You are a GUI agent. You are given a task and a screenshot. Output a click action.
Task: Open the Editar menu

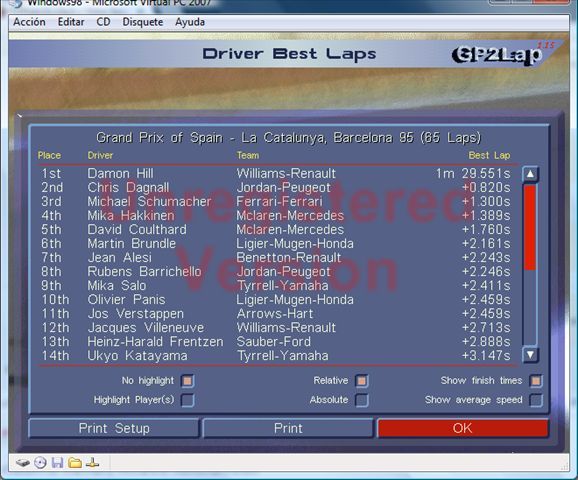(x=71, y=22)
